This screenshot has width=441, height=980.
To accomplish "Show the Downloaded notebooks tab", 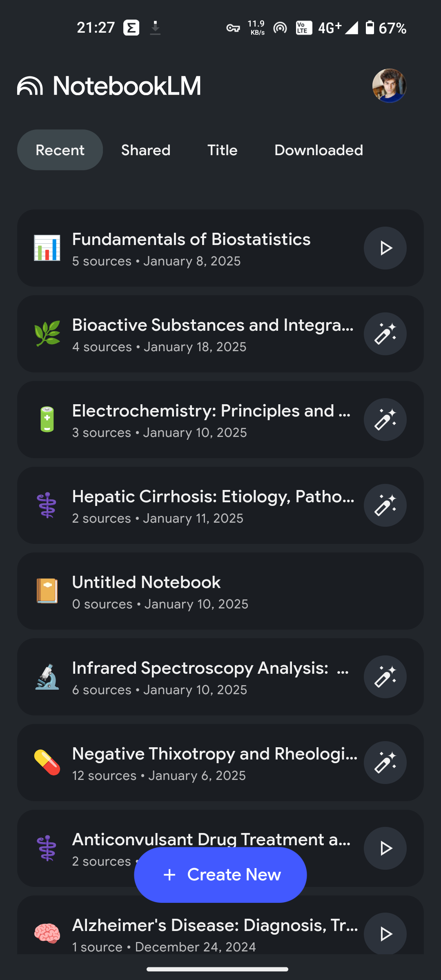I will click(318, 150).
